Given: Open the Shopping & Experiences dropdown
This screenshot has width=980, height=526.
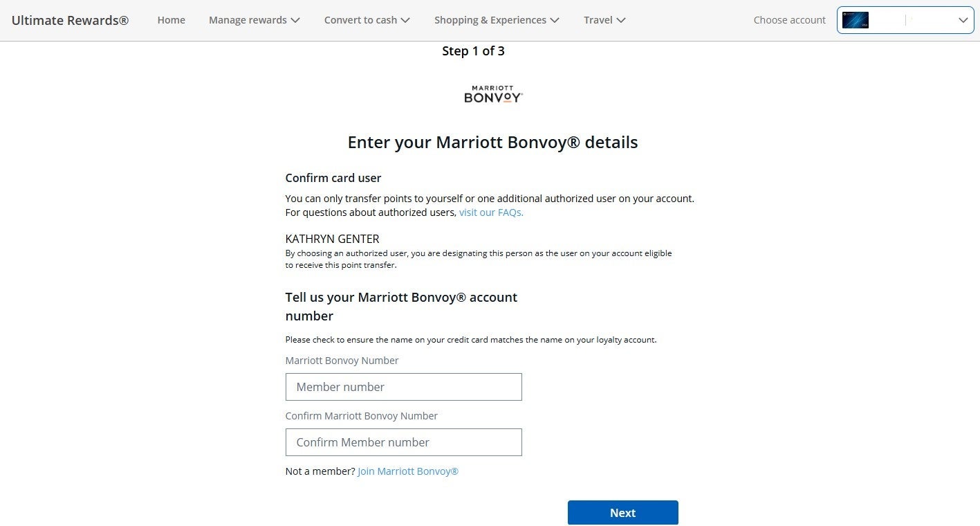Looking at the screenshot, I should tap(497, 20).
